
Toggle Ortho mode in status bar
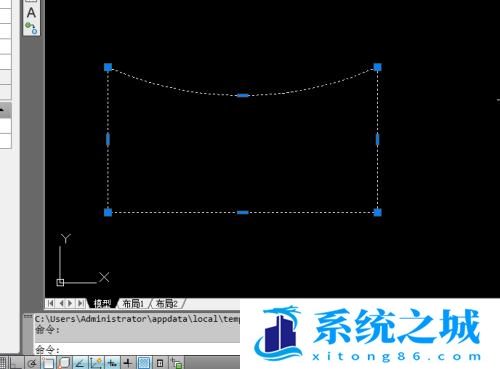pyautogui.click(x=16, y=363)
